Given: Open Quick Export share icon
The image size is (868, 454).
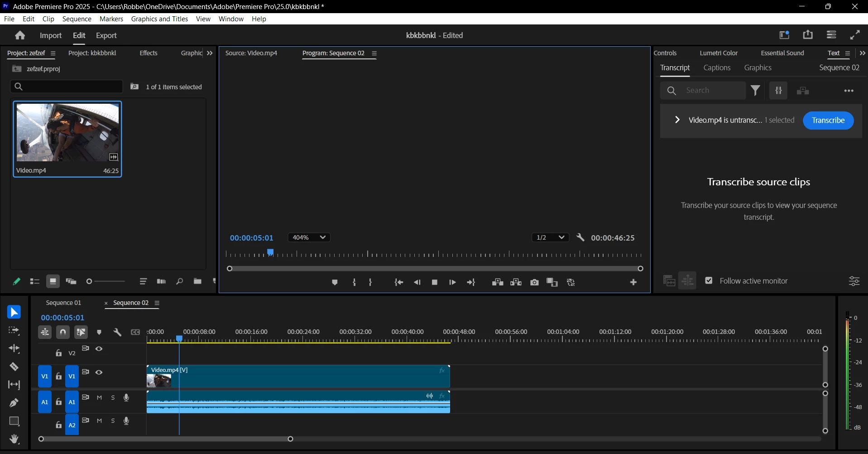Looking at the screenshot, I should pos(808,35).
